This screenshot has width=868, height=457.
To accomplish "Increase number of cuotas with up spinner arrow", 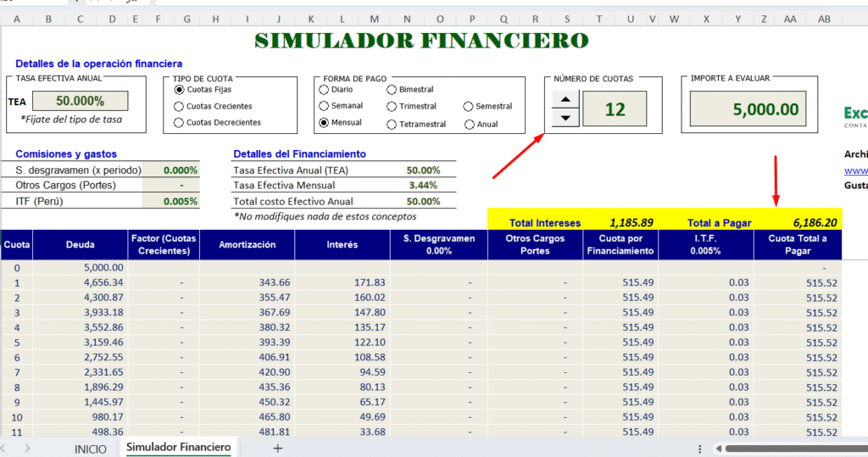I will tap(565, 100).
